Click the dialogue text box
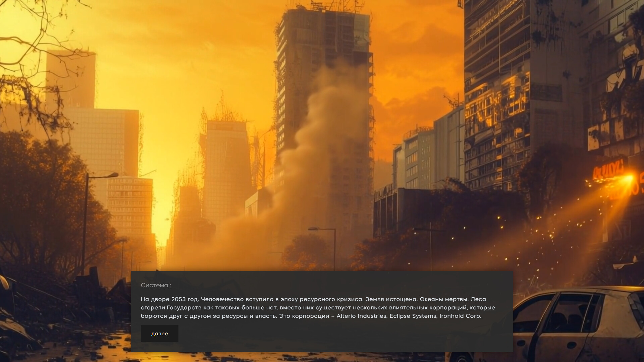644x362 pixels. click(319, 307)
